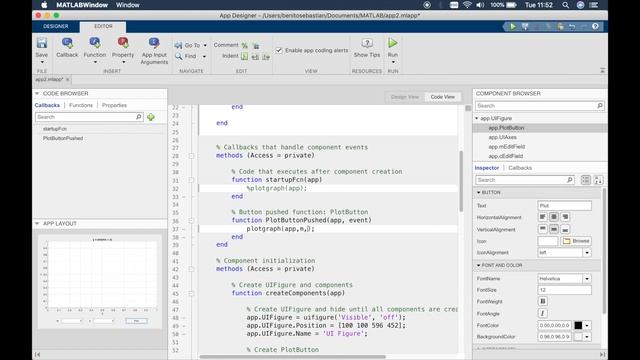Click the Inspector alphabetical sort icon
Screen dimensions: 640x360
coord(598,180)
